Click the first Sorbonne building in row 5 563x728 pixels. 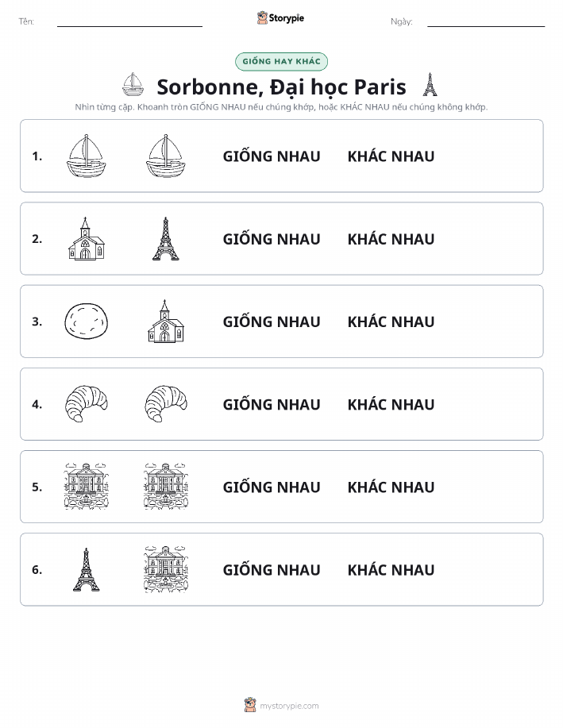coord(87,487)
